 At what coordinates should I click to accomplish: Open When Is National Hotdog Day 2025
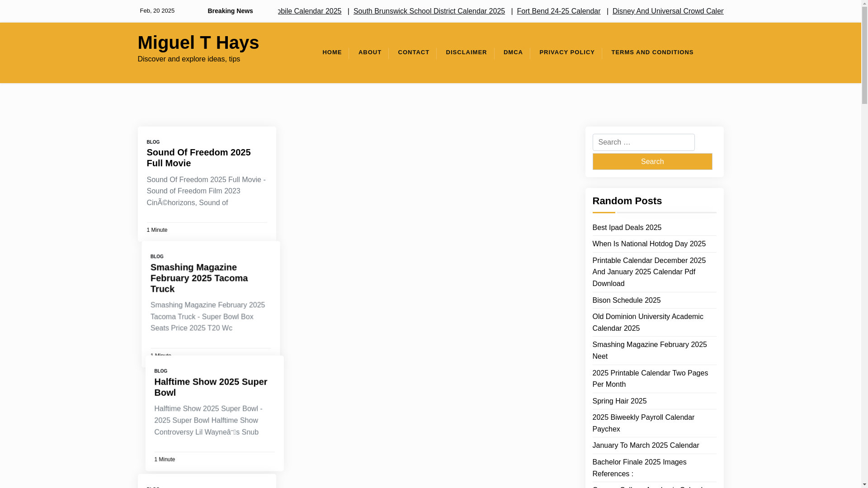649,244
